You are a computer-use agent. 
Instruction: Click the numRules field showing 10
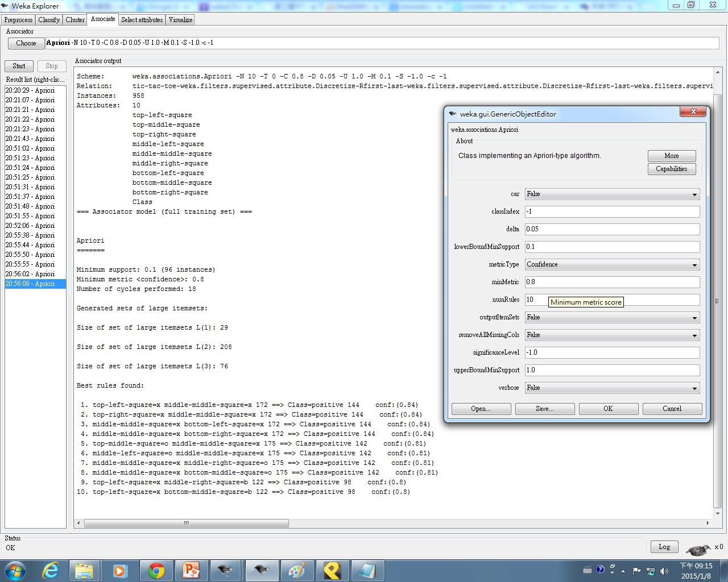pyautogui.click(x=612, y=300)
